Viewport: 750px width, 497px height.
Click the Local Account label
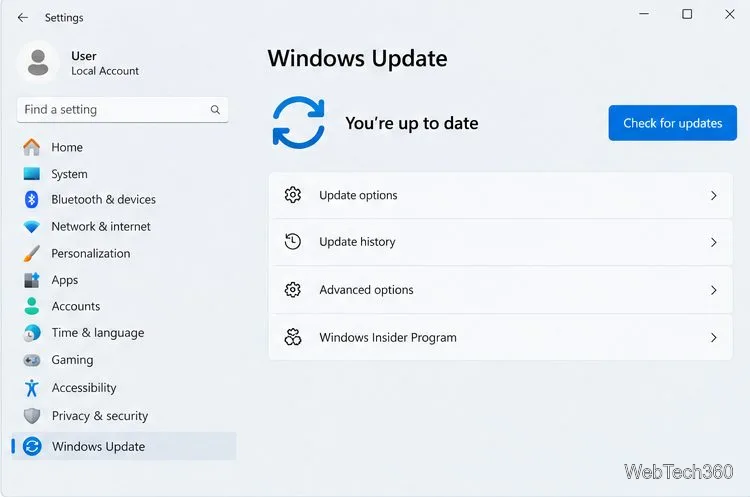coord(105,71)
